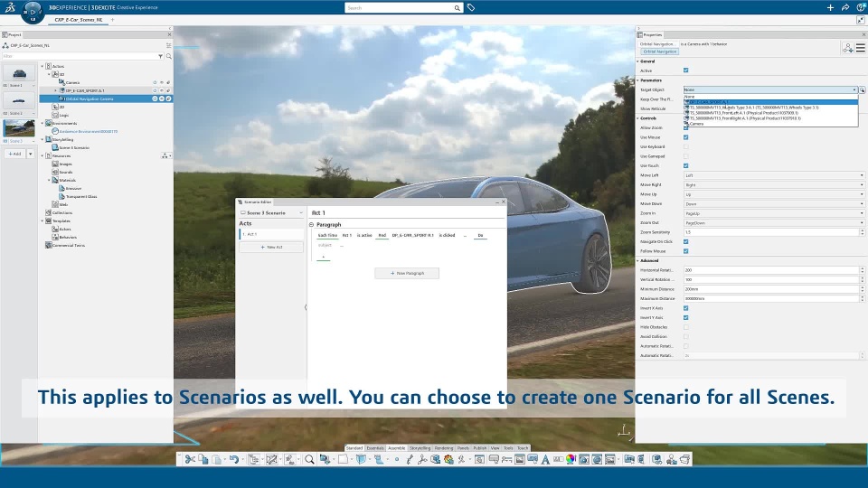Click the Undo arrow in bottom toolbar
Screen dimensions: 868x488
click(x=233, y=459)
